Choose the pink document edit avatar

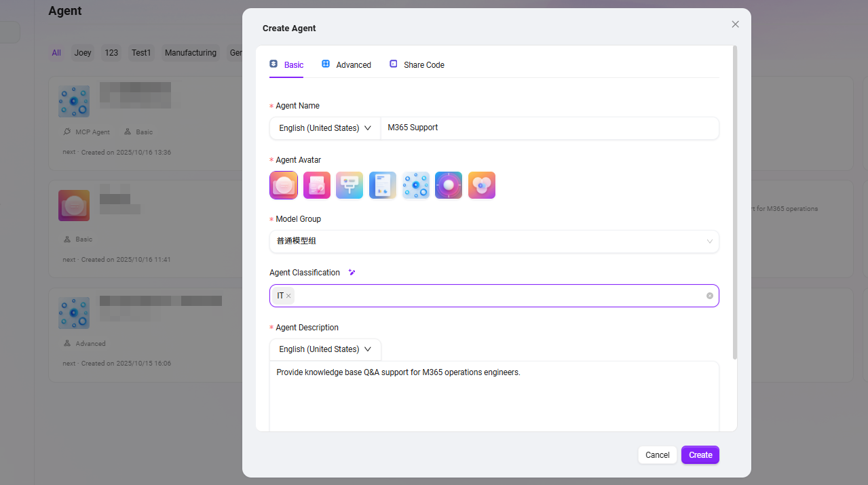[x=316, y=185]
